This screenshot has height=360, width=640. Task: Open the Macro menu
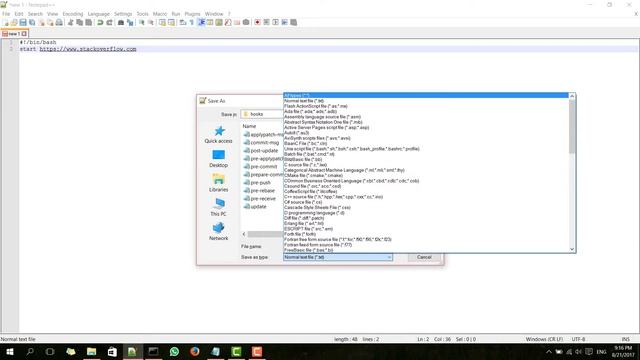click(160, 14)
